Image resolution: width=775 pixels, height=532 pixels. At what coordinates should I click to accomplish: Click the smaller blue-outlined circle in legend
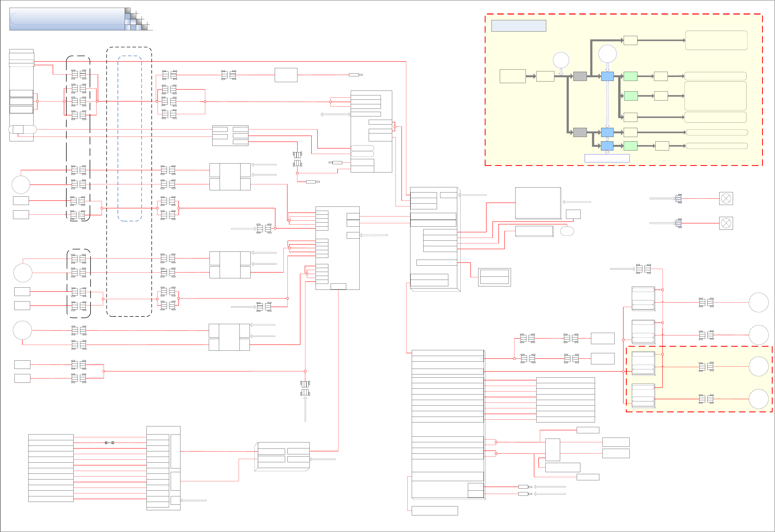coord(561,60)
